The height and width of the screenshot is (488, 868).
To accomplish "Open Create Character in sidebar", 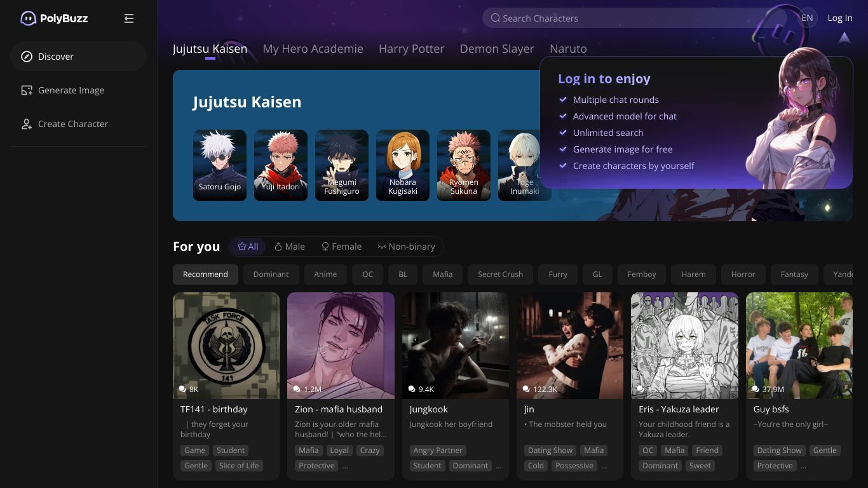I will [78, 124].
